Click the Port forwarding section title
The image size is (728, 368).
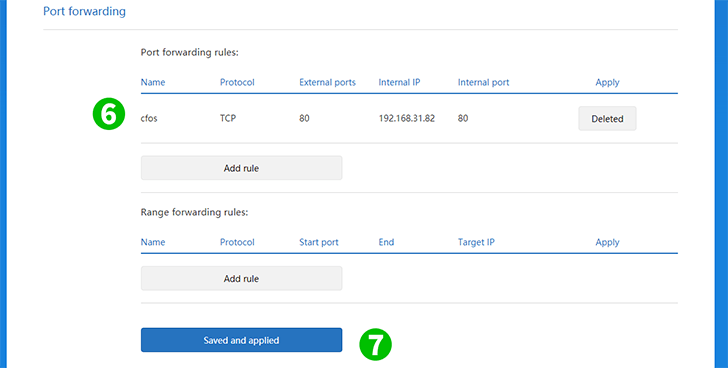coord(84,11)
